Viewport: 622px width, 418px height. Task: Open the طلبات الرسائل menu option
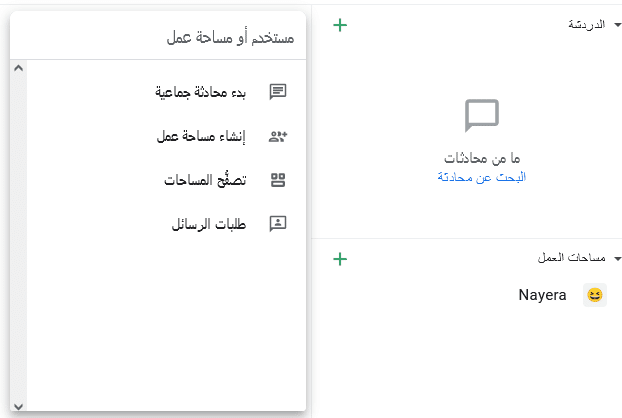pos(209,224)
